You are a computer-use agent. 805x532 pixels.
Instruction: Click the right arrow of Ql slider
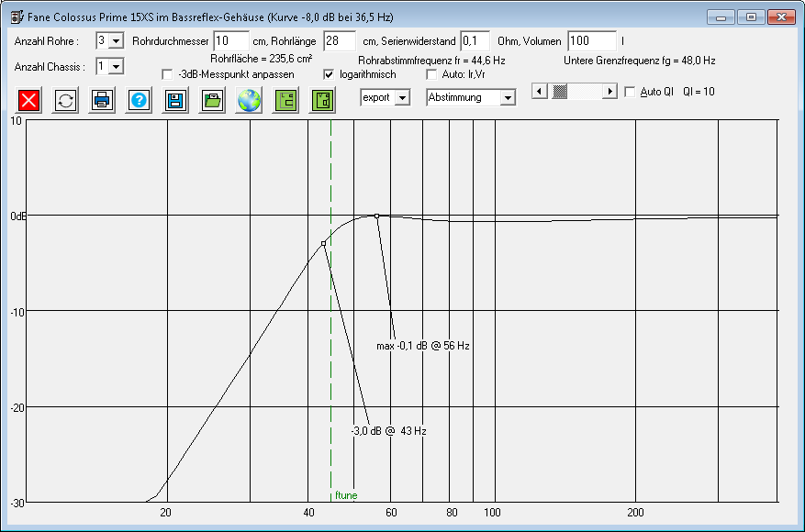pyautogui.click(x=609, y=92)
